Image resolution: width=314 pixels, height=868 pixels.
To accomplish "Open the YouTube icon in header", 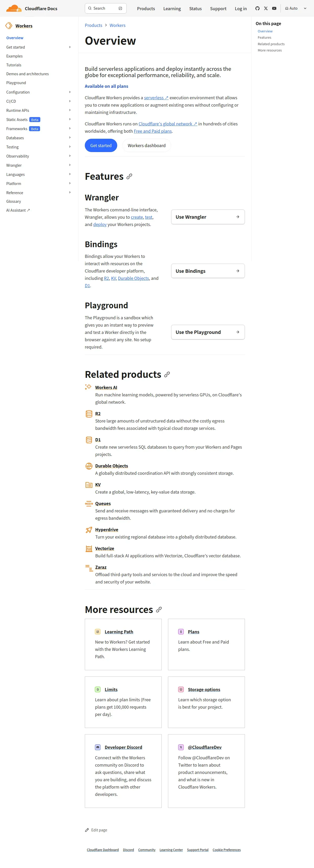I will coord(274,8).
